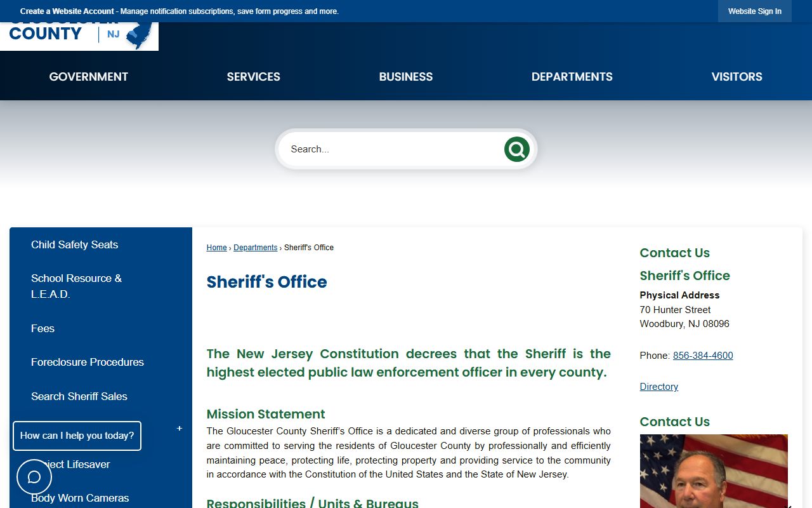
Task: Click Create a Website Account link
Action: (x=67, y=11)
